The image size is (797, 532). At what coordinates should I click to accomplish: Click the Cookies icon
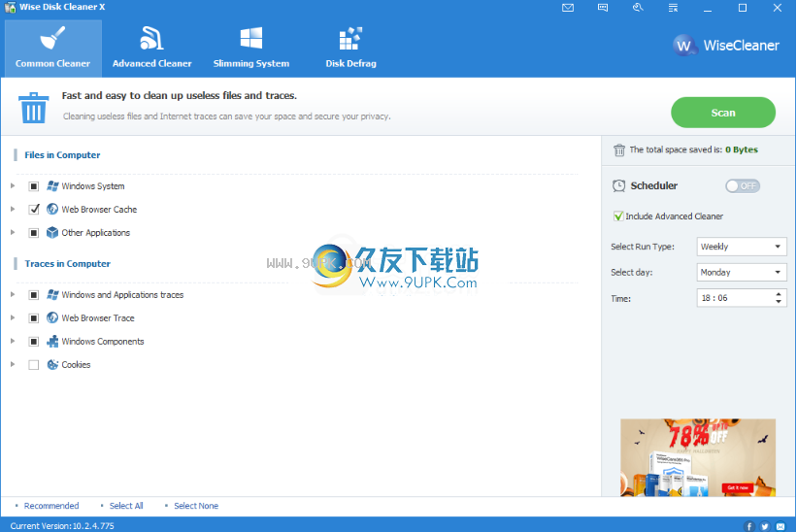(x=52, y=364)
